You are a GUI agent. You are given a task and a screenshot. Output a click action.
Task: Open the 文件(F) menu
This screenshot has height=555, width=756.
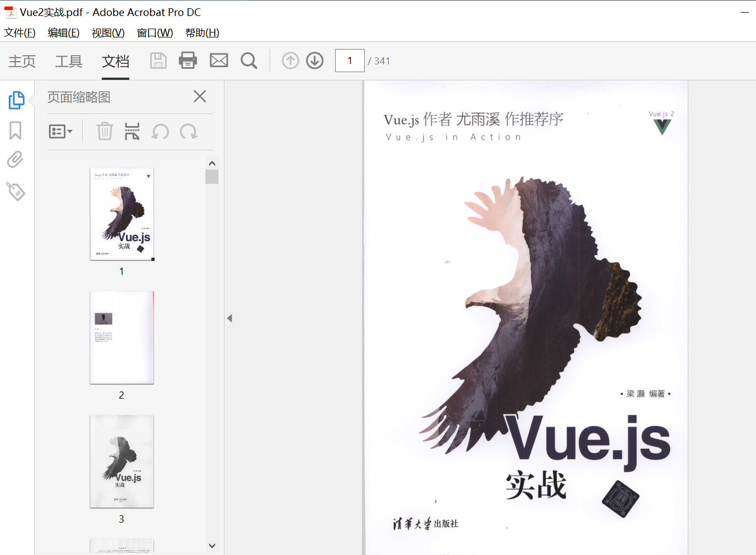pos(20,33)
